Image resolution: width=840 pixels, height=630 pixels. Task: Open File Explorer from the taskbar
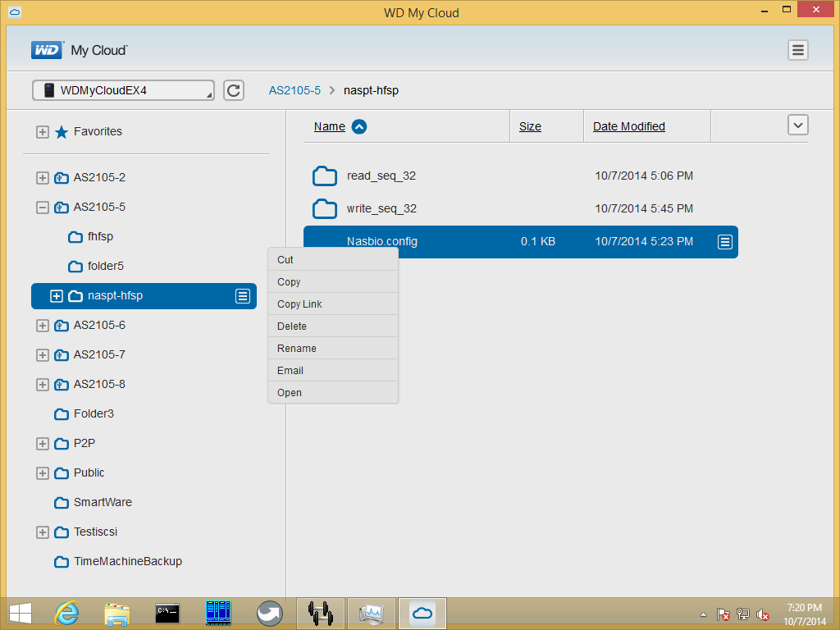pos(116,614)
